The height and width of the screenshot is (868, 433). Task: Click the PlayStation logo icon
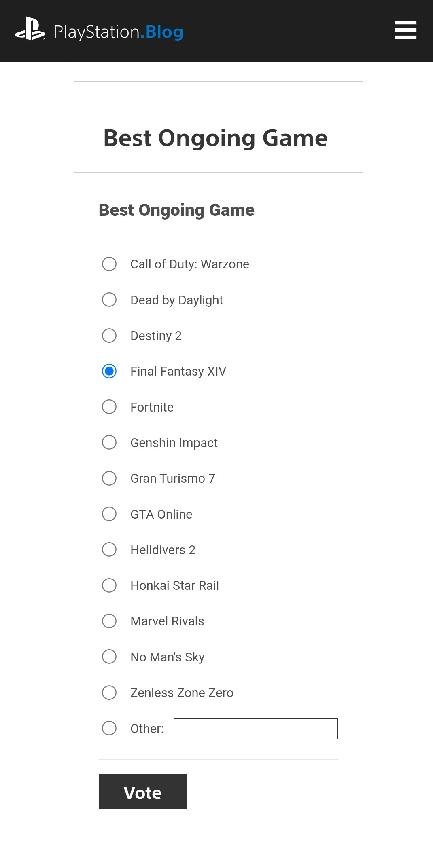click(30, 29)
